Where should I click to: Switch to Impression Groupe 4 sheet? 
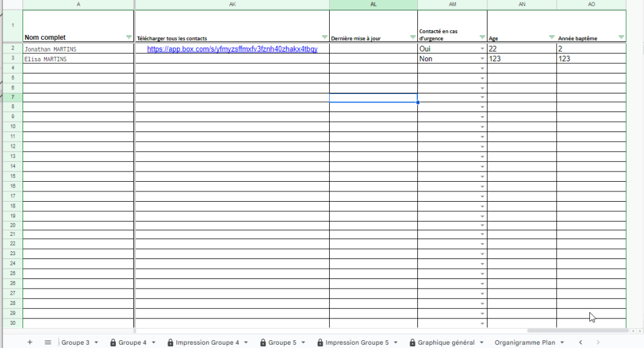207,342
